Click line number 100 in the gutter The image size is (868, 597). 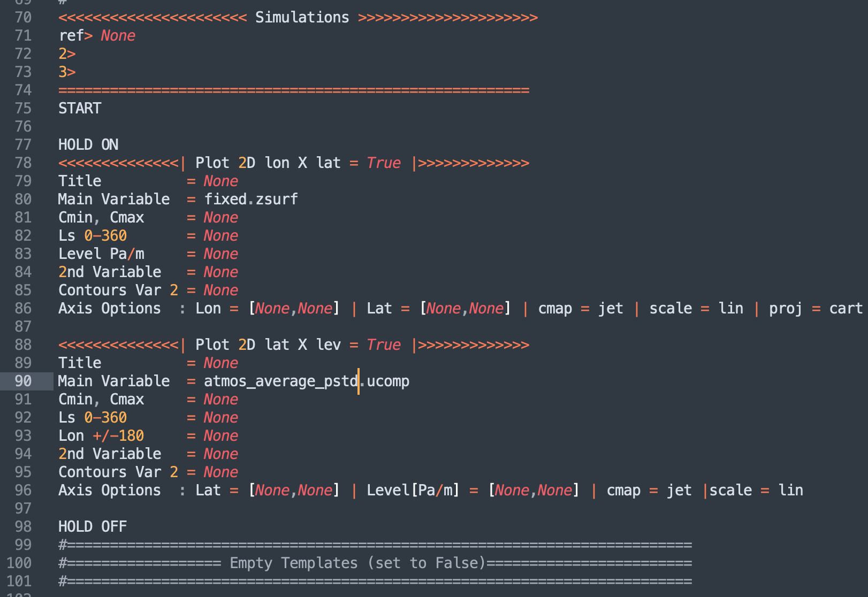coord(19,563)
